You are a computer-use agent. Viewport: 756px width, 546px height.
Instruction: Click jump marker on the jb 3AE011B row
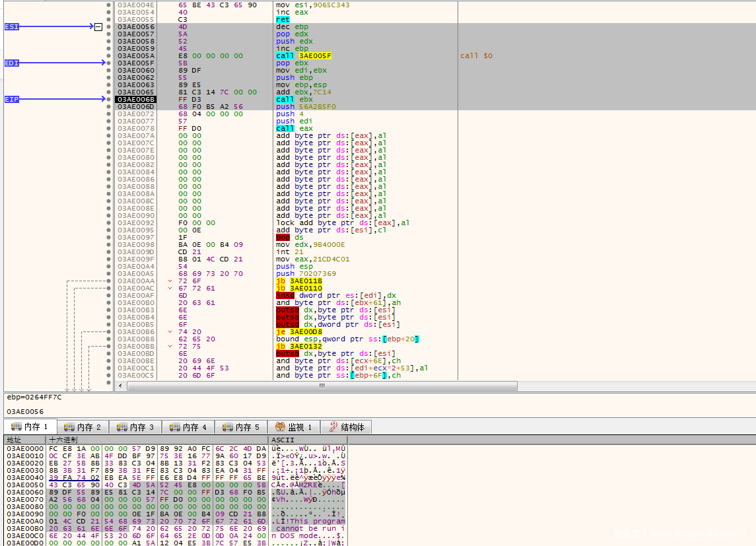pyautogui.click(x=171, y=281)
